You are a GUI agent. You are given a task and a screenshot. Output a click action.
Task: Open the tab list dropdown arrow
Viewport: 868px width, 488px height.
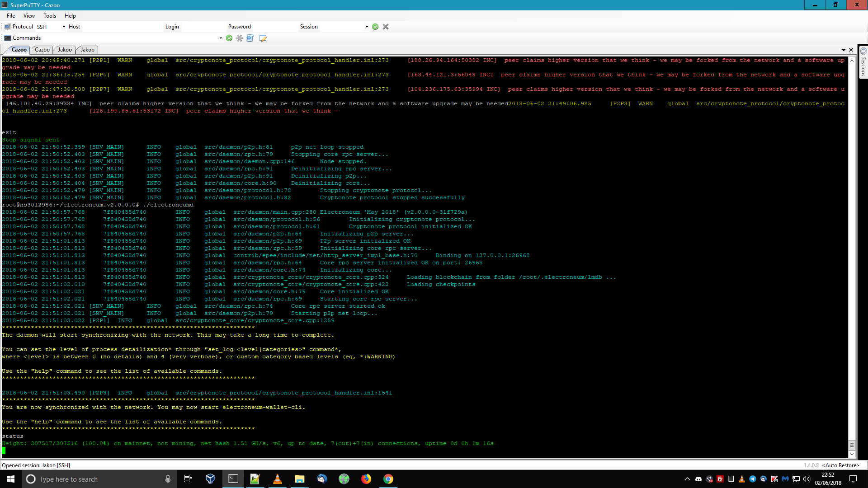click(x=844, y=50)
